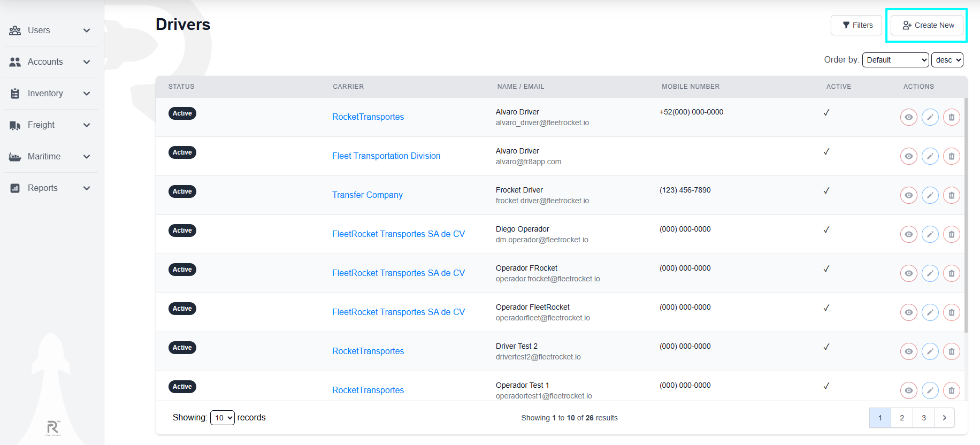Click the Users icon in sidebar
Image resolution: width=980 pixels, height=445 pixels.
(x=15, y=30)
